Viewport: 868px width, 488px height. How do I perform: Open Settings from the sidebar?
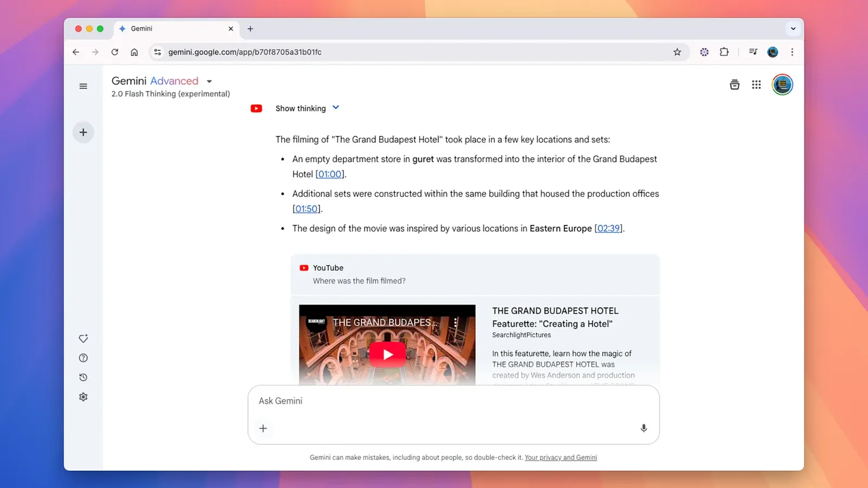pos(83,396)
